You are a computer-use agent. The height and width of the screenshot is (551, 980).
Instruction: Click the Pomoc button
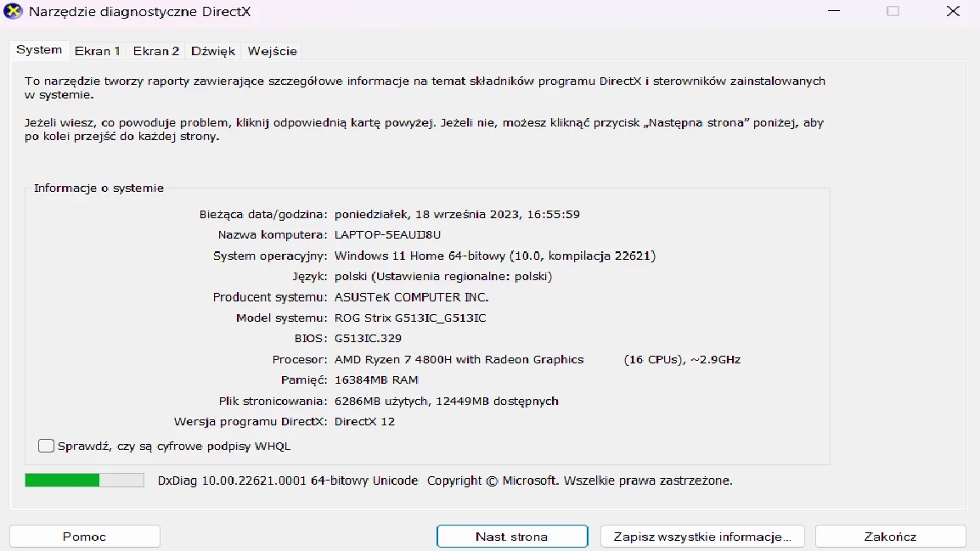[x=84, y=537]
